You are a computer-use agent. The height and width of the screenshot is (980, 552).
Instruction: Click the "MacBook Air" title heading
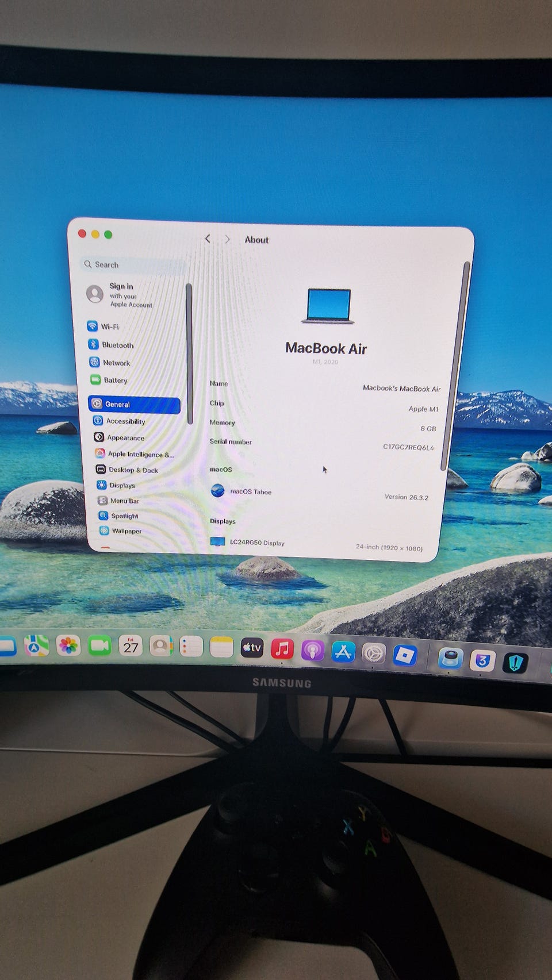click(x=326, y=348)
